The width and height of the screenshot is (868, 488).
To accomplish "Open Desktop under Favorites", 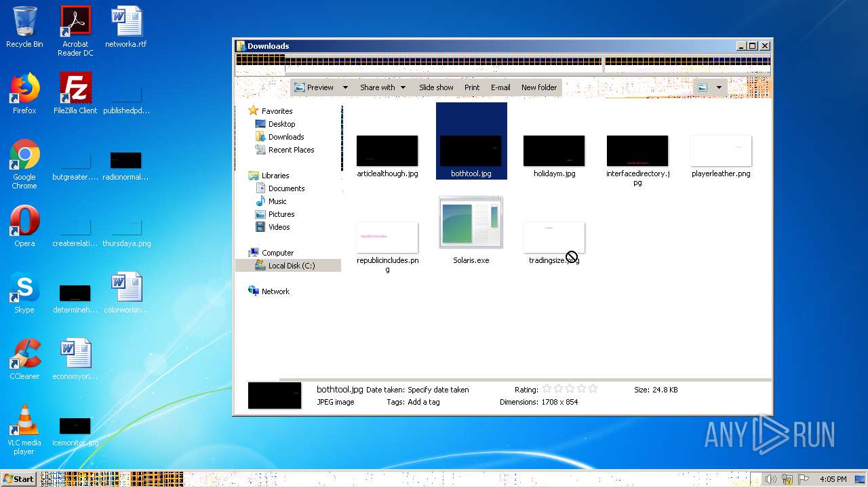I will coord(281,124).
